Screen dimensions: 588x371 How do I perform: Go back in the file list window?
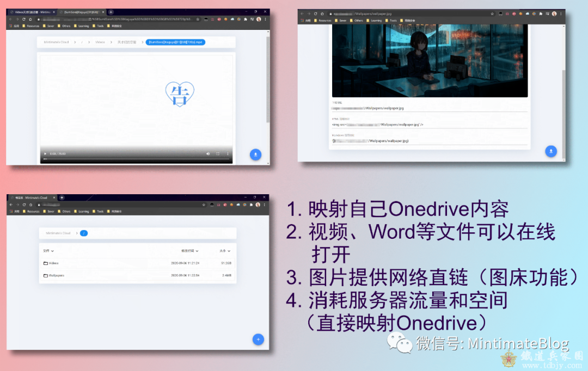click(11, 205)
